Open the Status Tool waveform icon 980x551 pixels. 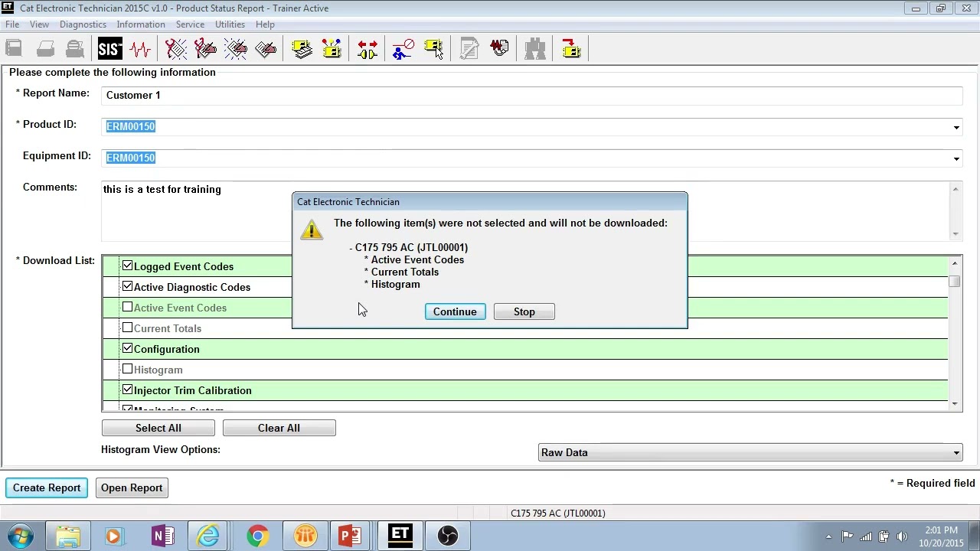pos(140,50)
